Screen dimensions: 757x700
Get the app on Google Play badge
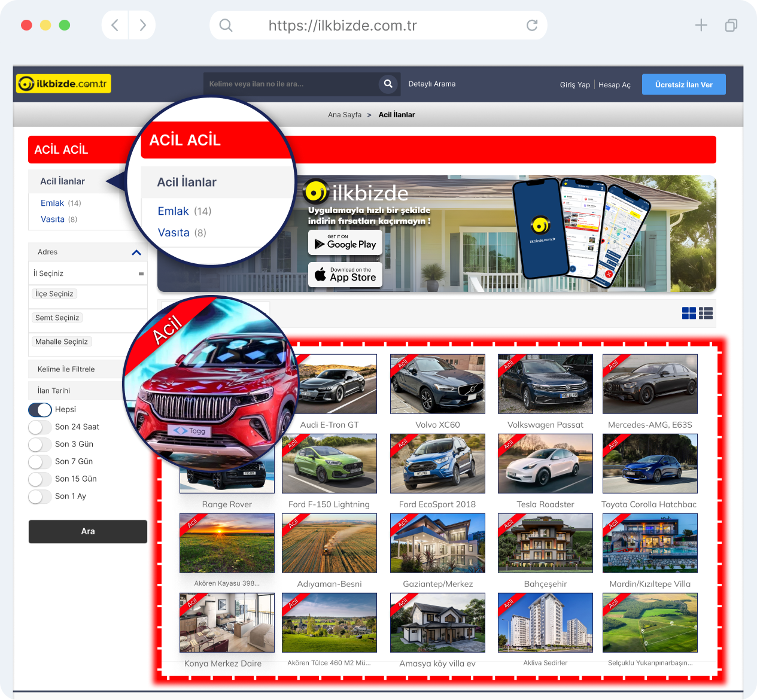(345, 242)
